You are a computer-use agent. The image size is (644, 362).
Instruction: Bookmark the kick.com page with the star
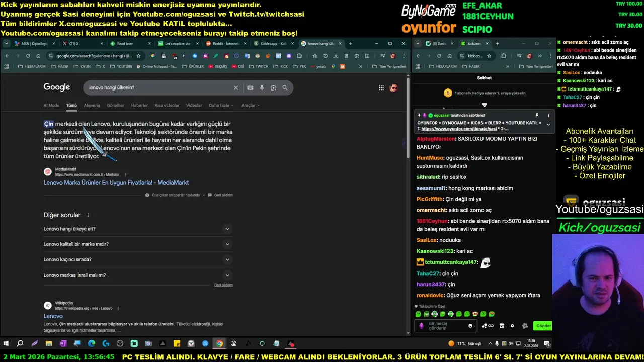coord(489,56)
